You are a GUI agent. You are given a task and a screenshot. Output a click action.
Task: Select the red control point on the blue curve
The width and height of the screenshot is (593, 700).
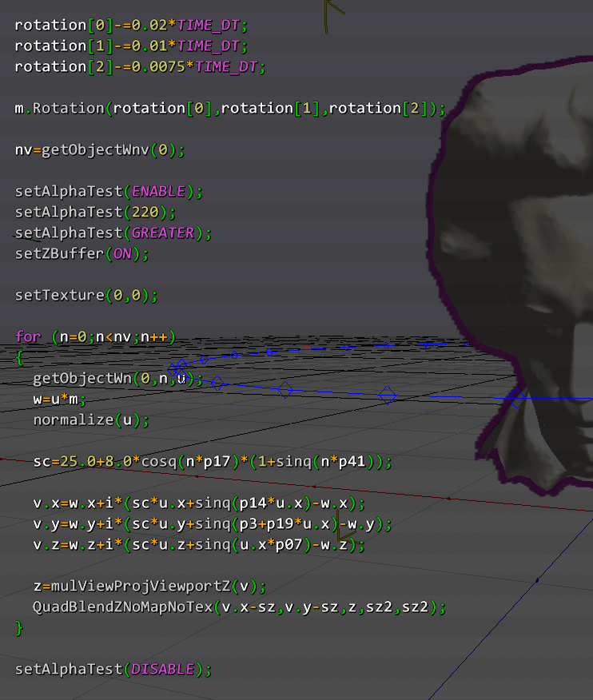[307, 349]
